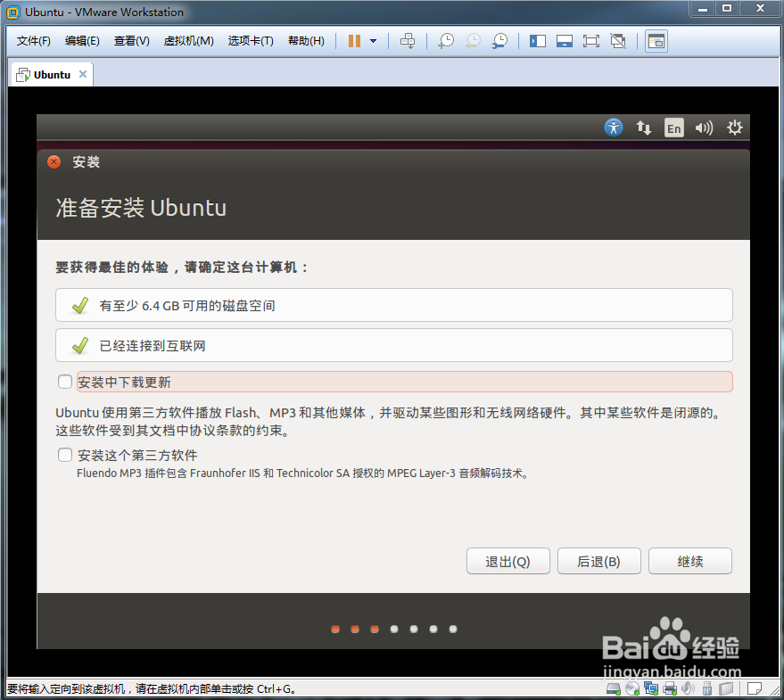Open the accessibility menu in Ubuntu panel

tap(614, 128)
